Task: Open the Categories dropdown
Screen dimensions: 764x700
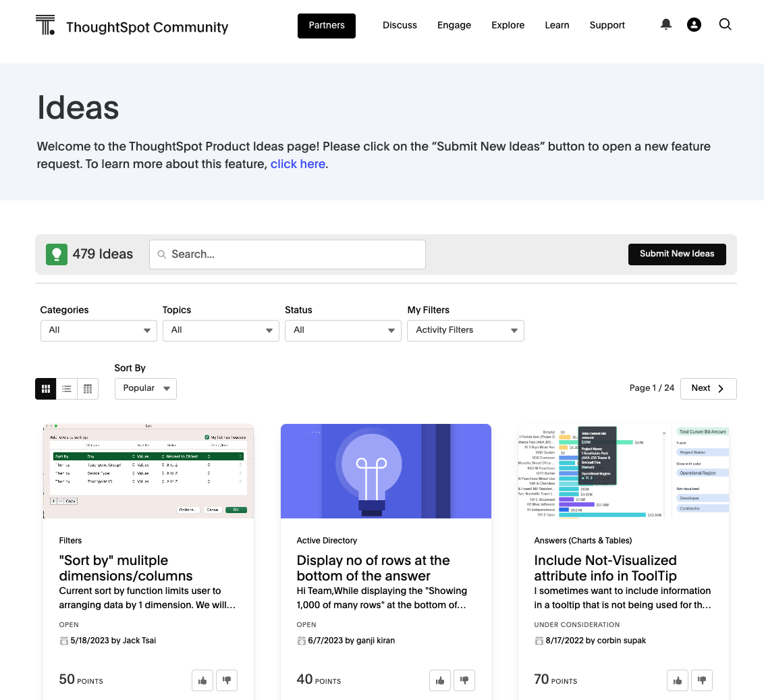Action: [x=99, y=331]
